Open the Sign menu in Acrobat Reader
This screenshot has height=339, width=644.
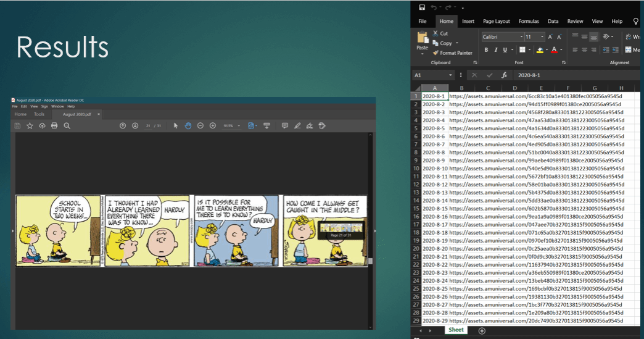coord(44,106)
